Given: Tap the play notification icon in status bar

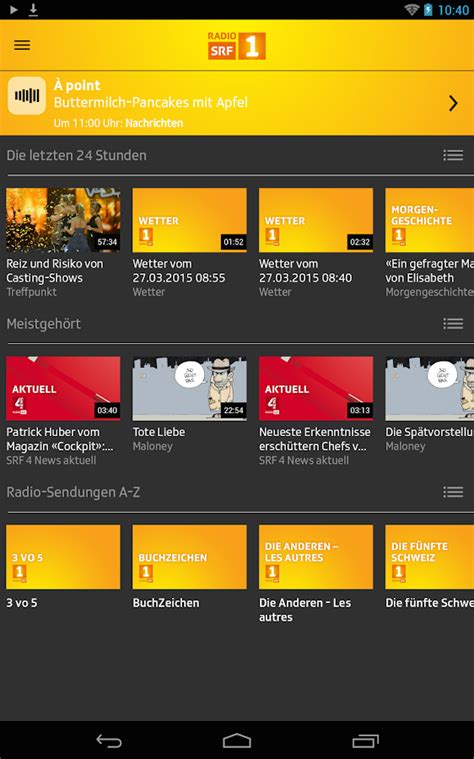Looking at the screenshot, I should [14, 10].
